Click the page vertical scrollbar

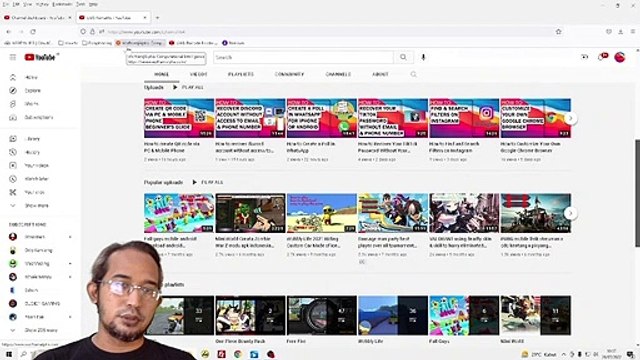[637, 193]
